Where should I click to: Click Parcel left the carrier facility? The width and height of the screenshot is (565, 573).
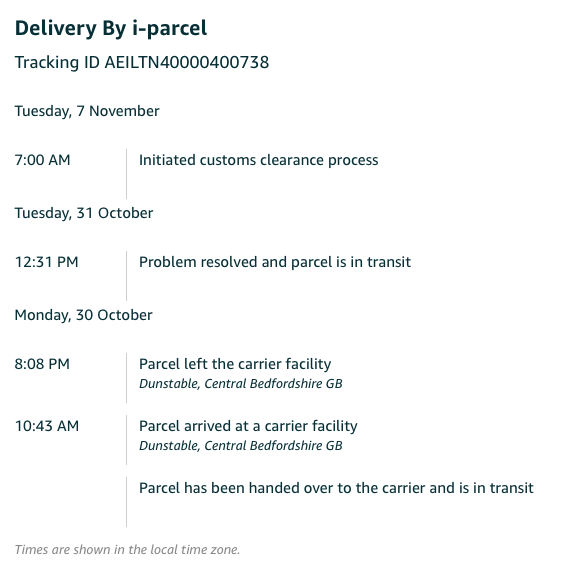click(235, 364)
